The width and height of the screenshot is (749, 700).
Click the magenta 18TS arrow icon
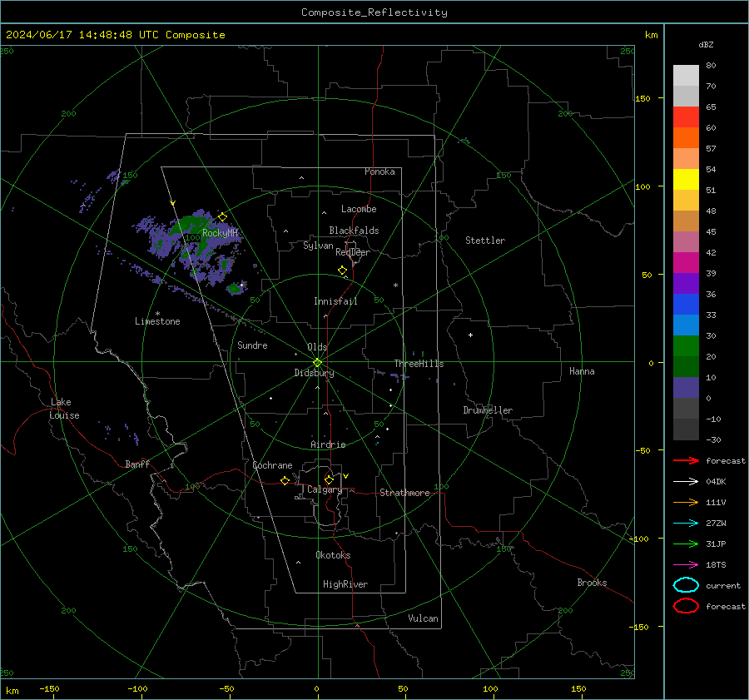(686, 565)
